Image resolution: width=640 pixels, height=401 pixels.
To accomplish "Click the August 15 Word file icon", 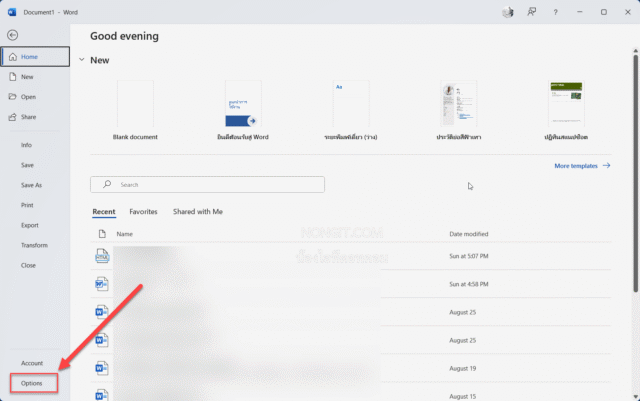I will pos(102,395).
